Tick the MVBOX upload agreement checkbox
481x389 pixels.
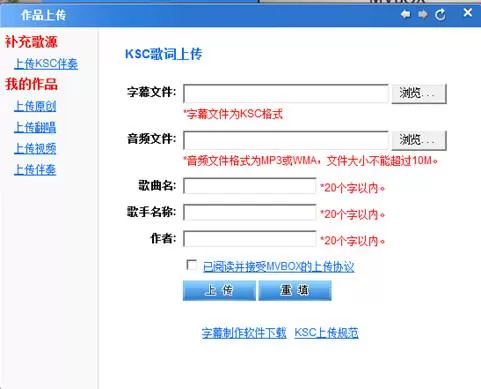pos(191,265)
